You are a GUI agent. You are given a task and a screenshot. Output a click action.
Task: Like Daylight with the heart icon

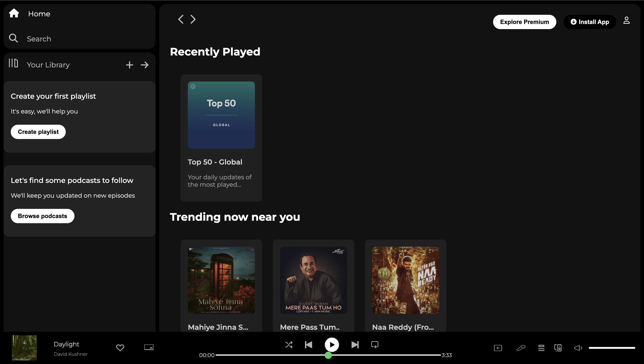120,347
